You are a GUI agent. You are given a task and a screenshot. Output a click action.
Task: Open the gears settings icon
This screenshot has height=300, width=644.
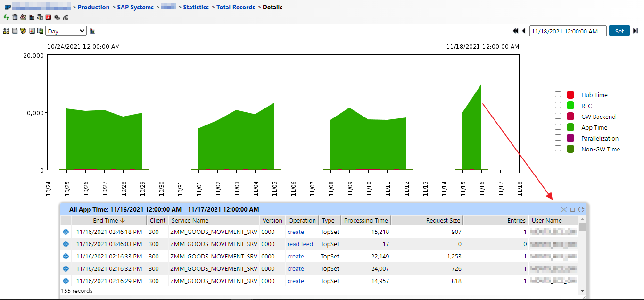(57, 17)
